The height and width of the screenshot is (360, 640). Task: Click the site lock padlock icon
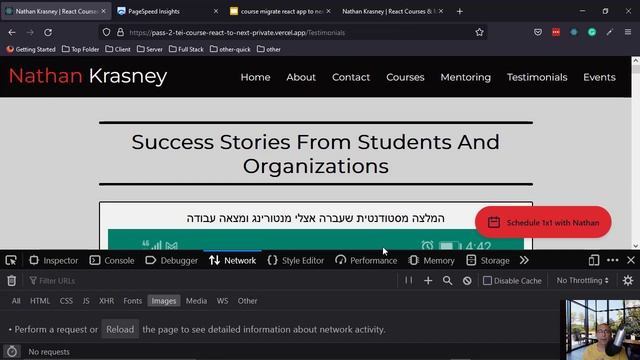coord(120,32)
